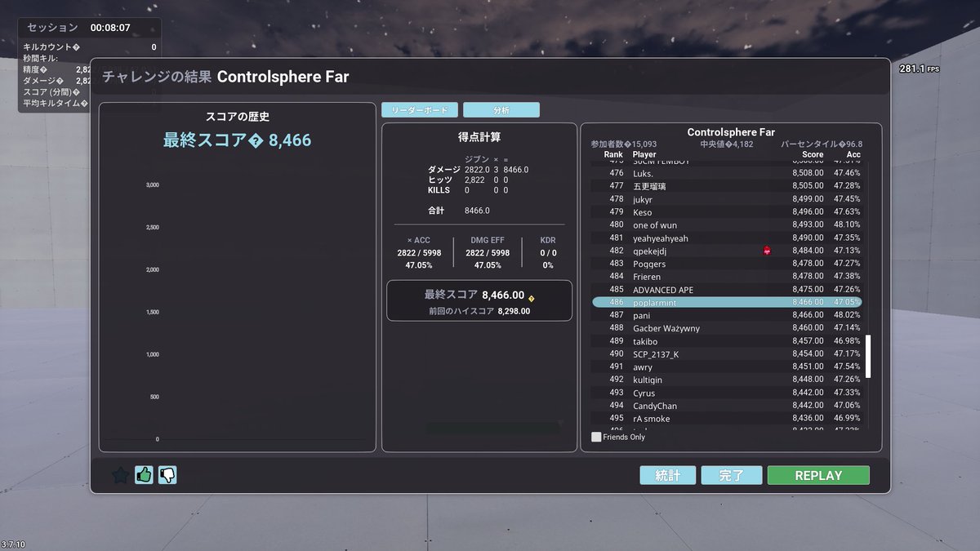Click the Rank column header
Image resolution: width=980 pixels, height=551 pixels.
point(613,154)
